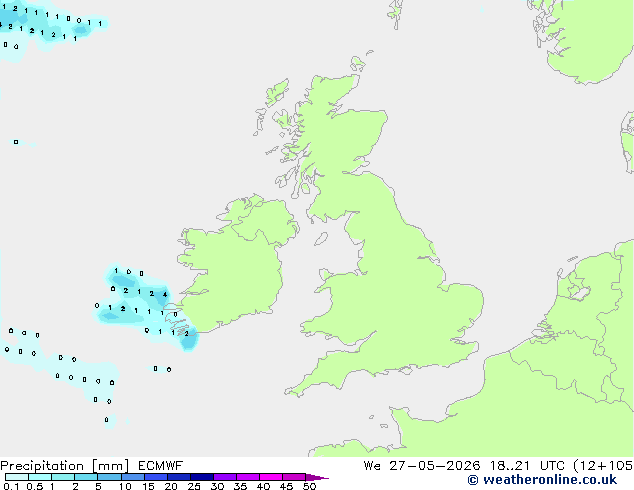
Task: Click the weatheronline.co.uk link
Action: click(549, 480)
